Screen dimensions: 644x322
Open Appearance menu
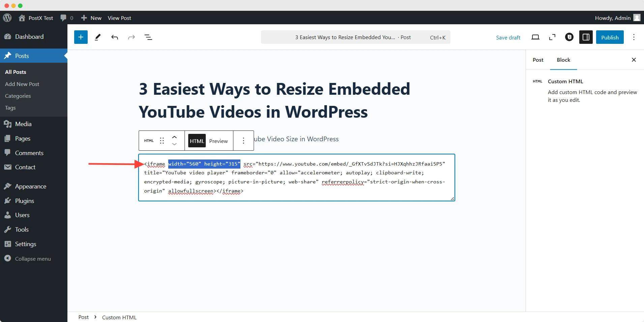34,186
